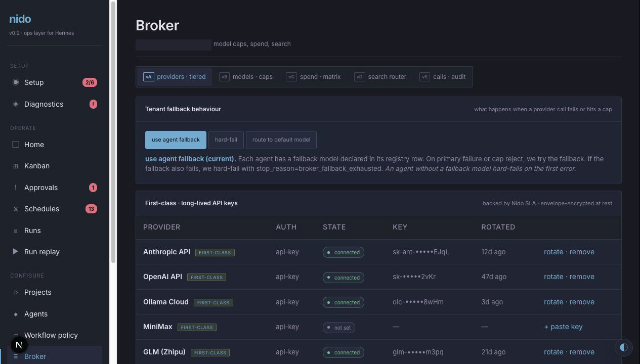Click the Ollama Cloud provider name

coord(166,302)
